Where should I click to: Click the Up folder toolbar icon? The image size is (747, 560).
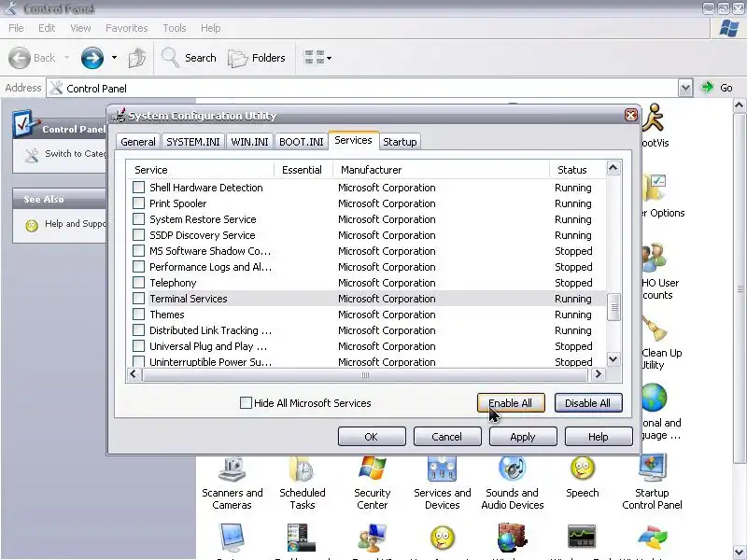pyautogui.click(x=137, y=58)
